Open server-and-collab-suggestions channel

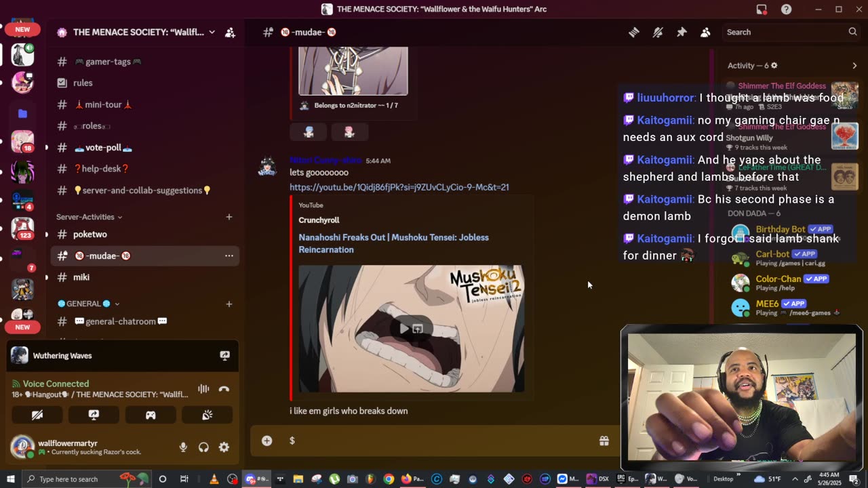(x=144, y=190)
